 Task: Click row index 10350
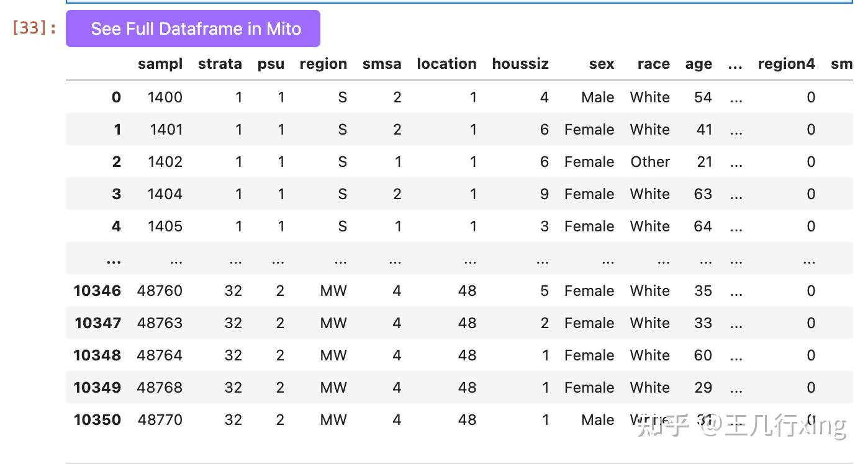(x=97, y=420)
